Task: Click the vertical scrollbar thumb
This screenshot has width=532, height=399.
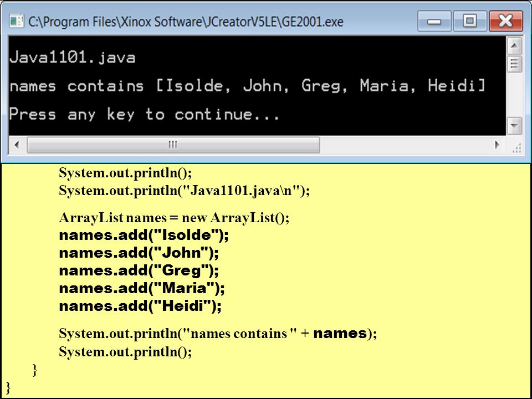Action: coord(514,64)
